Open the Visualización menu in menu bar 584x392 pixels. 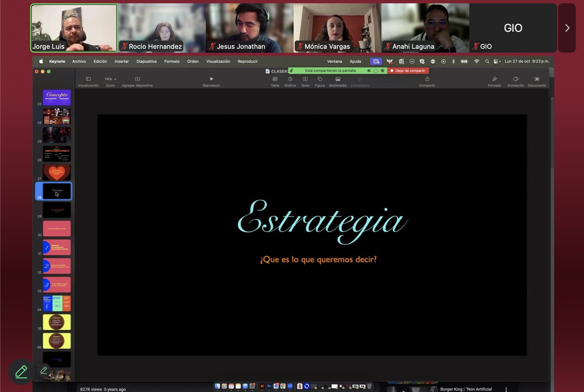click(x=218, y=61)
